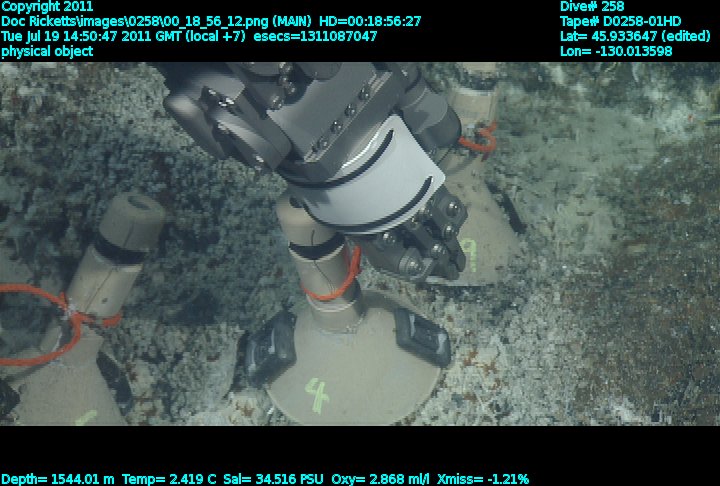The width and height of the screenshot is (720, 486).
Task: Select the 'Dive# 258' label
Action: [x=592, y=6]
